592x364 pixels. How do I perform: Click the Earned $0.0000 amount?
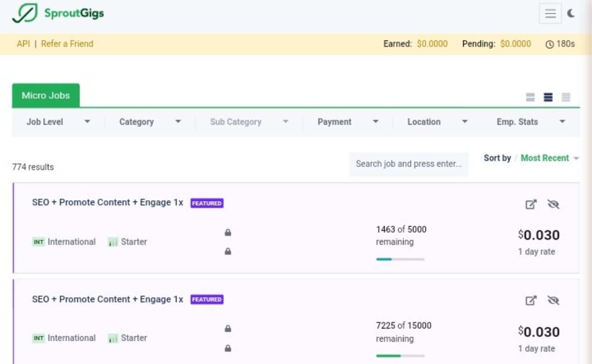(432, 44)
